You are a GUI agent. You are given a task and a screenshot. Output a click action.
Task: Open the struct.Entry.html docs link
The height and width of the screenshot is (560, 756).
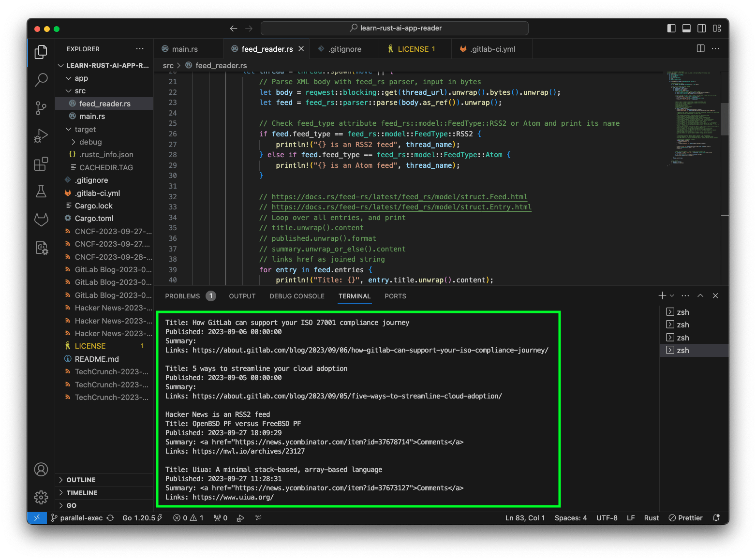401,207
